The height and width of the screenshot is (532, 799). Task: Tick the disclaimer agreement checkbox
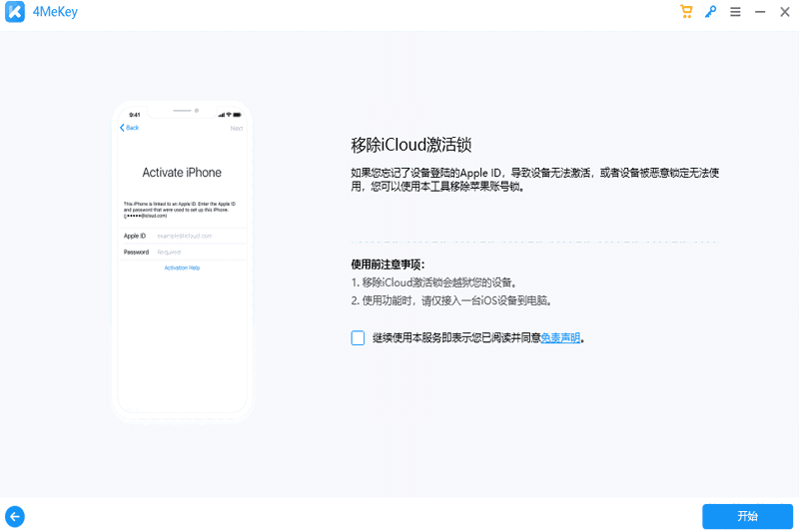358,338
